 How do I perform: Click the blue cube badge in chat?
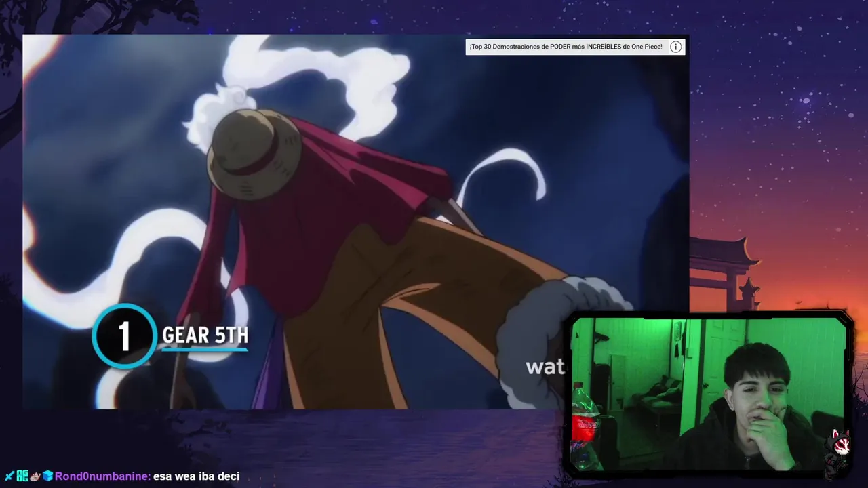(47, 476)
